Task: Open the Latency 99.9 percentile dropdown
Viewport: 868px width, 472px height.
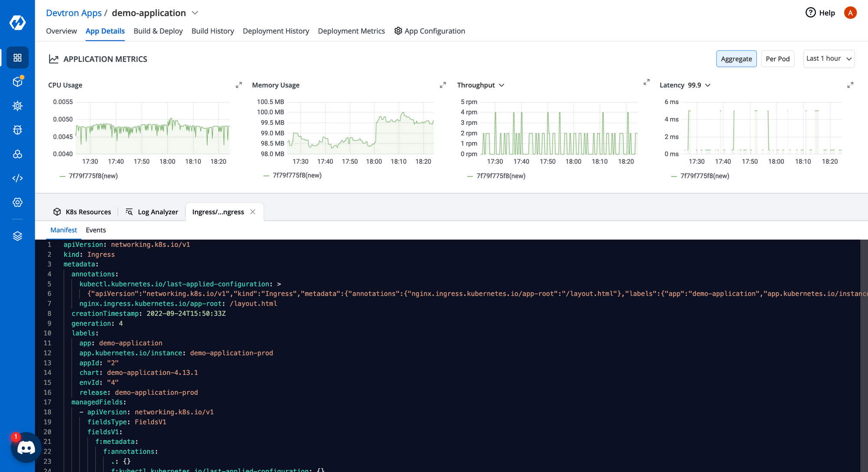Action: coord(707,85)
